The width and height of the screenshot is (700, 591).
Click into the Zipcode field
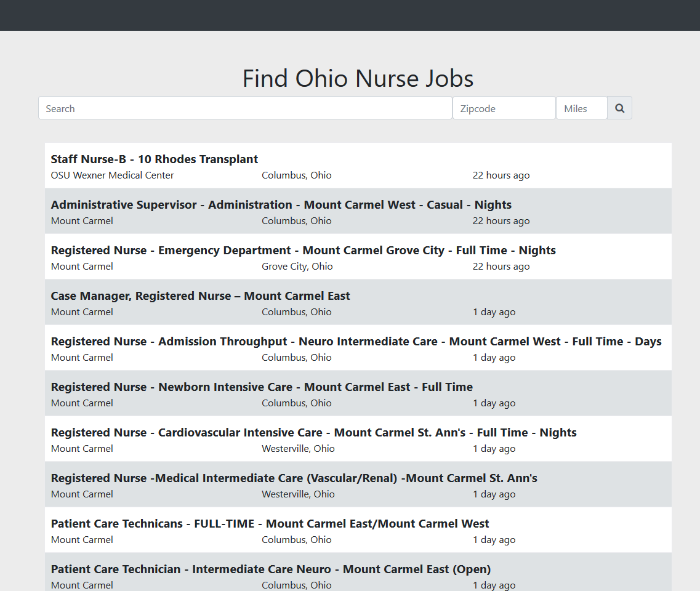504,108
